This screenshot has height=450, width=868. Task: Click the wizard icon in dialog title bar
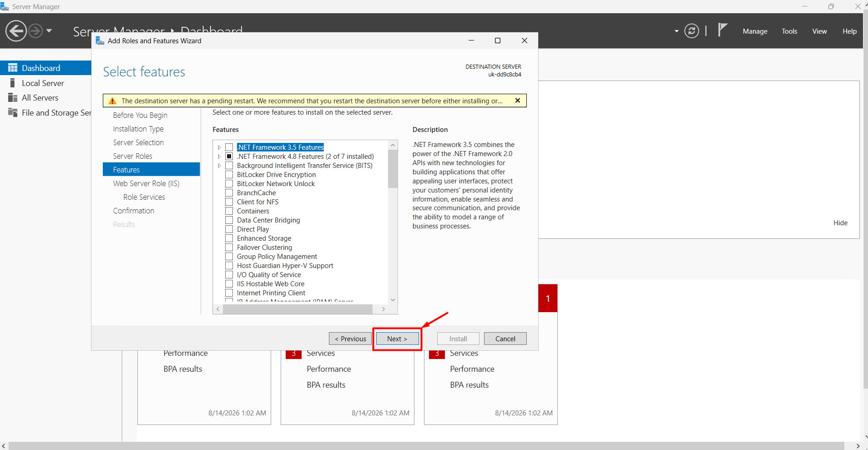100,40
